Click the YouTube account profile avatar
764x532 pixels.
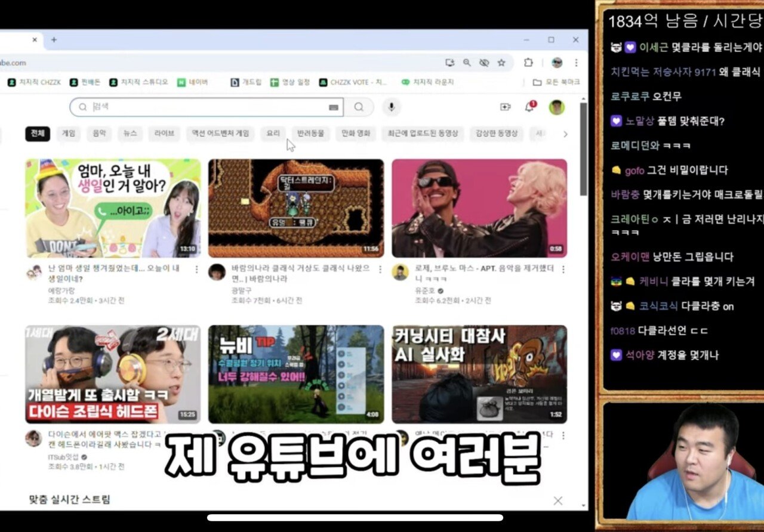coord(556,106)
